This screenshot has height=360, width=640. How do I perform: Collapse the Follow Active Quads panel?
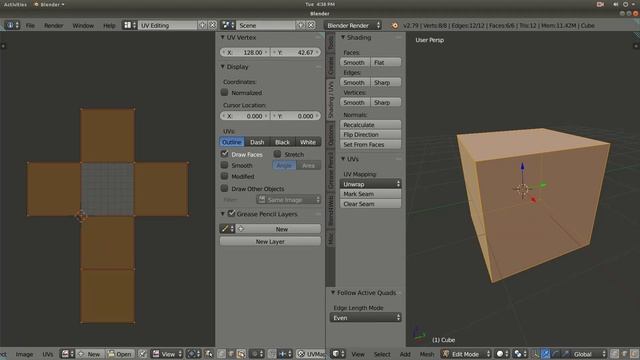coord(333,293)
